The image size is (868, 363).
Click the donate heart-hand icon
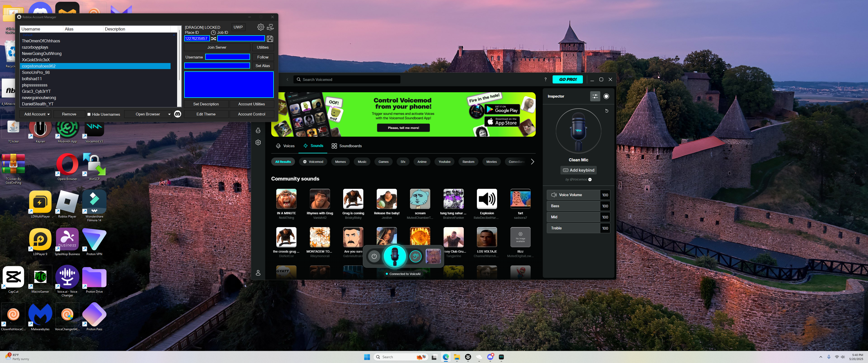[x=270, y=27]
